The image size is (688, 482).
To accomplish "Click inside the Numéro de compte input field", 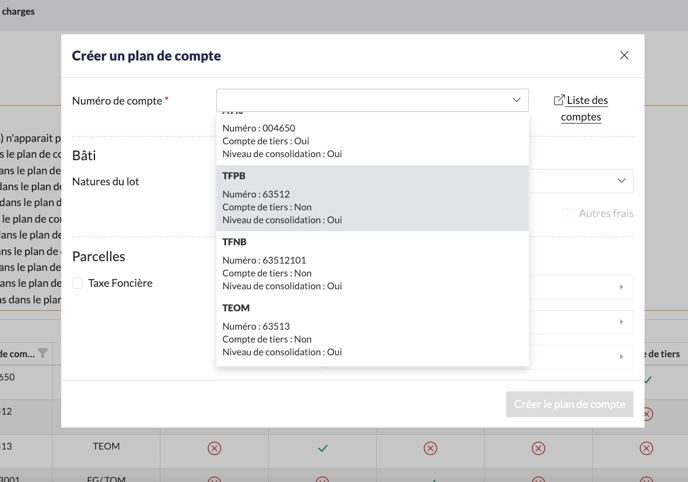I will (x=360, y=100).
